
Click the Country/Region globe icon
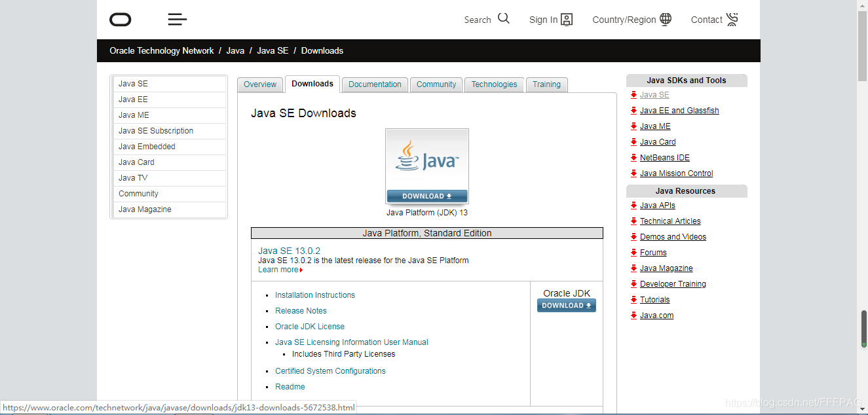pyautogui.click(x=666, y=19)
